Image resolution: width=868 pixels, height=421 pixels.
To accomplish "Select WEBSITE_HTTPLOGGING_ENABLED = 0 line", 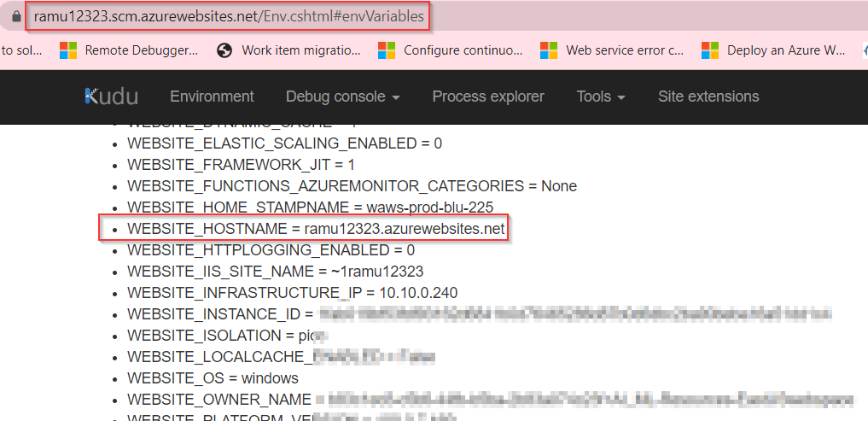I will click(271, 250).
